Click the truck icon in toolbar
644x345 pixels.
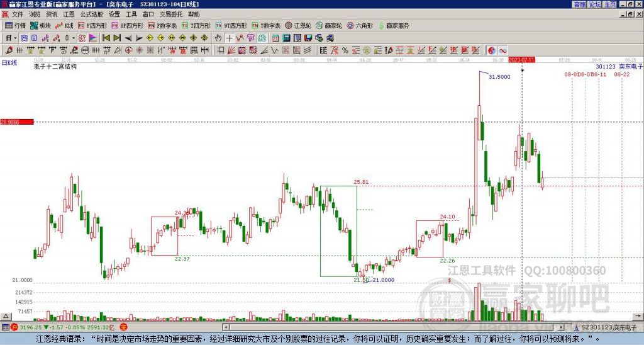330,38
